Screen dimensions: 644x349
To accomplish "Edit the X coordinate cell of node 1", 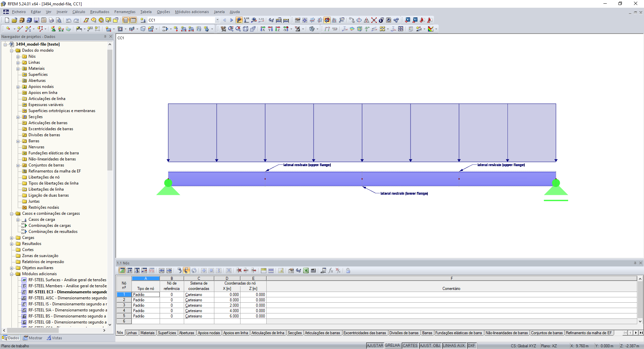I will 227,295.
